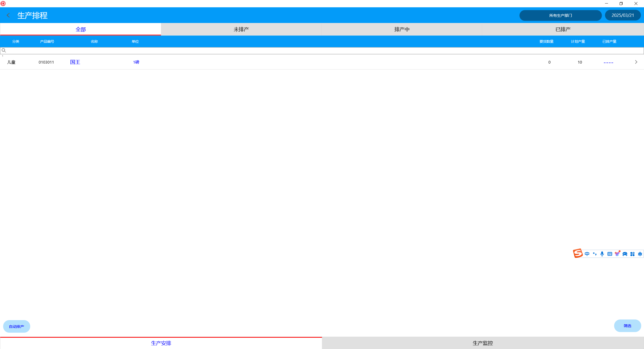Open the 2025/03/21 date picker
The width and height of the screenshot is (644, 349).
pos(623,15)
